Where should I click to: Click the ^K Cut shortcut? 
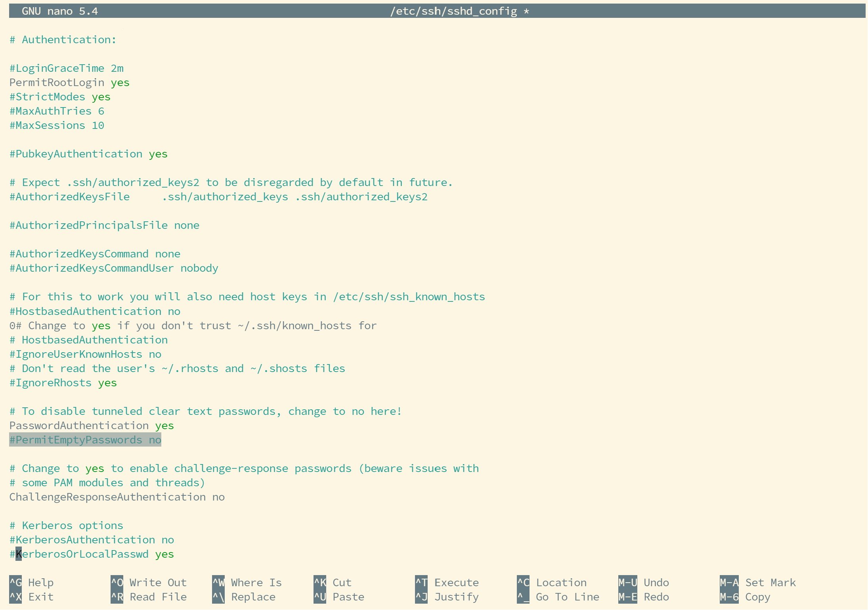point(333,583)
